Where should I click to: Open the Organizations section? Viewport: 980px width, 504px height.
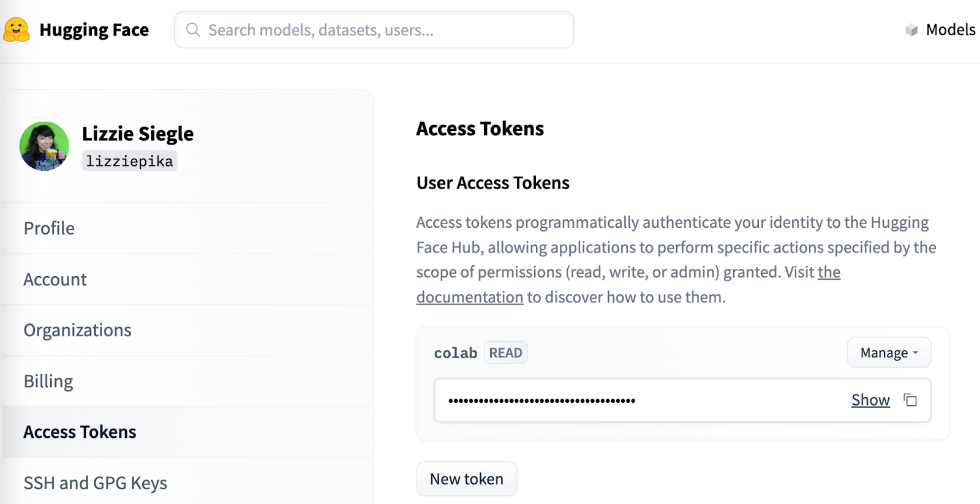(x=188, y=330)
